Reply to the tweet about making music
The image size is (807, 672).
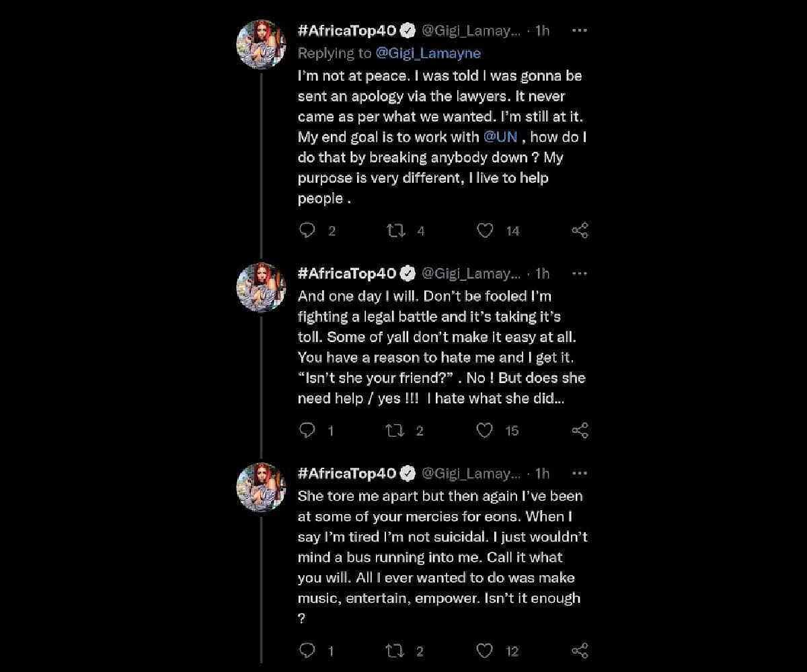click(307, 650)
